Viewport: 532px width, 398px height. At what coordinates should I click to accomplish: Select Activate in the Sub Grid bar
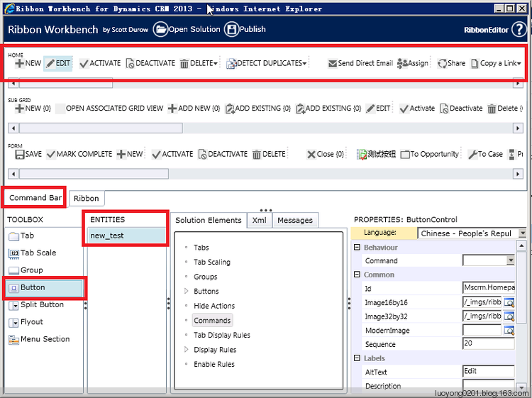point(417,109)
